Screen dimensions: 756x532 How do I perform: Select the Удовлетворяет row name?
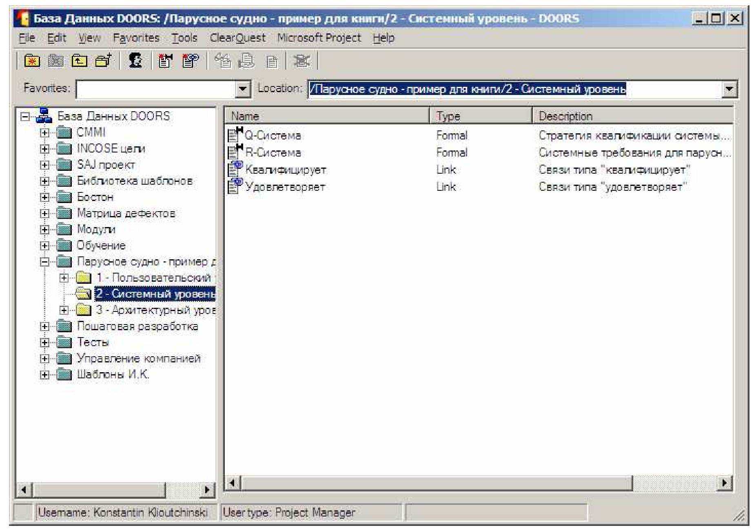(x=285, y=187)
